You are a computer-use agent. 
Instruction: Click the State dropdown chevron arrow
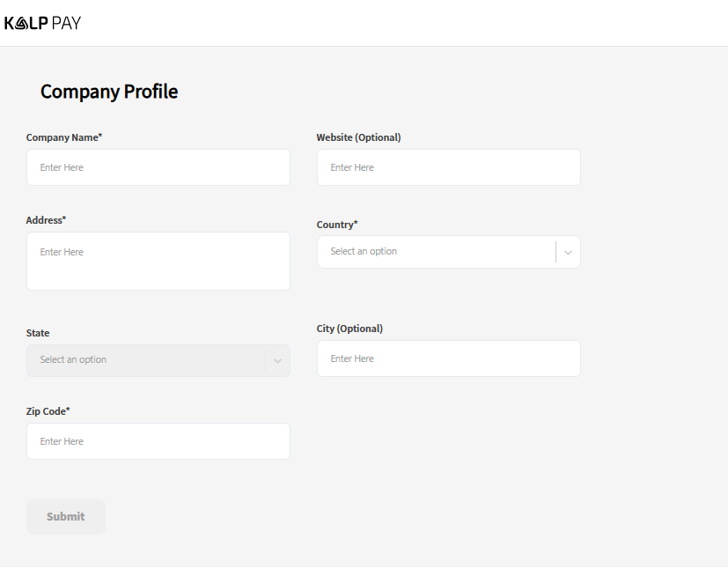point(277,360)
